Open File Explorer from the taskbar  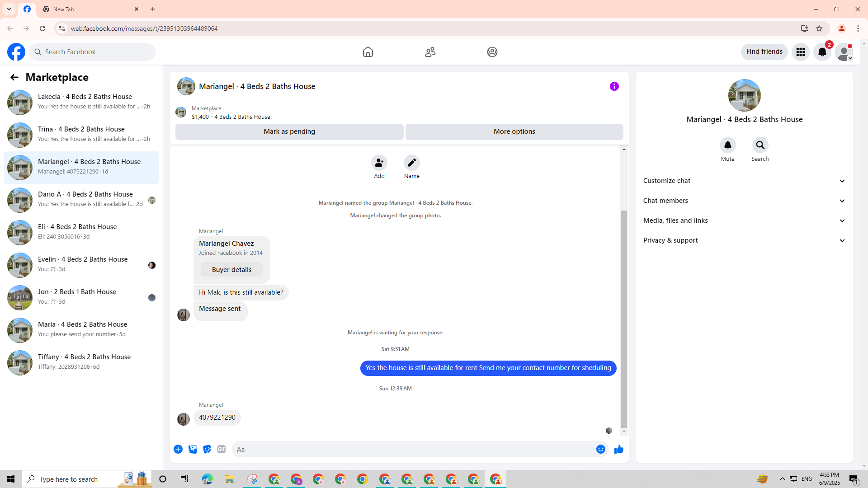[x=229, y=479]
